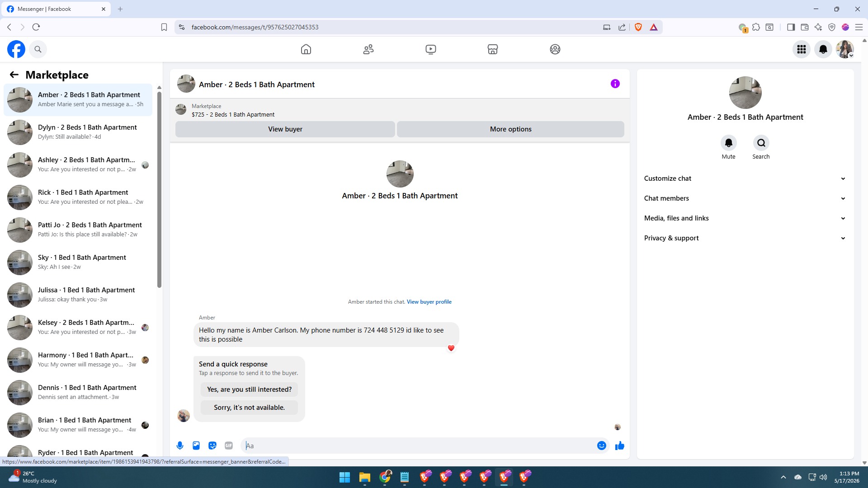Go to the Home feed icon
Viewport: 868px width, 488px height.
pyautogui.click(x=306, y=49)
